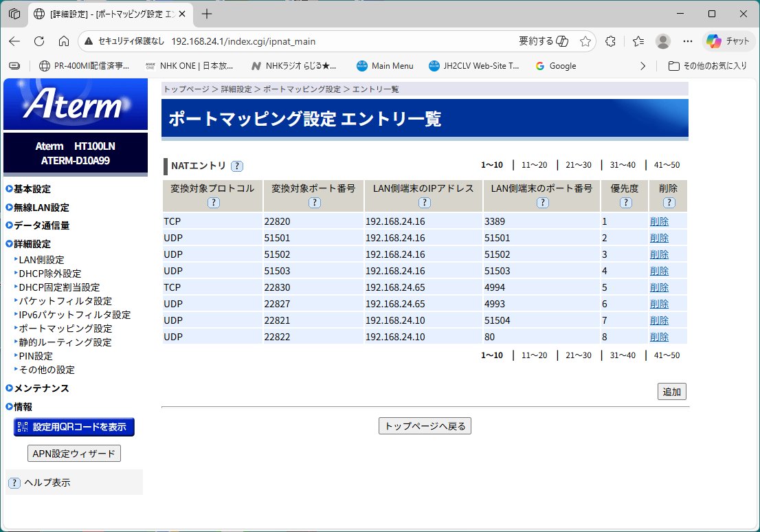Expand the メンテナンス menu section
This screenshot has width=760, height=532.
coord(41,388)
